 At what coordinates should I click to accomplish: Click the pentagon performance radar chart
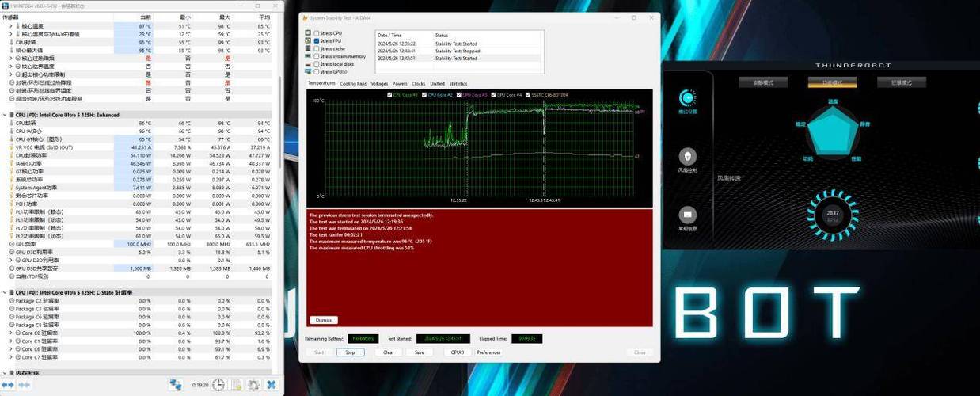pyautogui.click(x=832, y=133)
